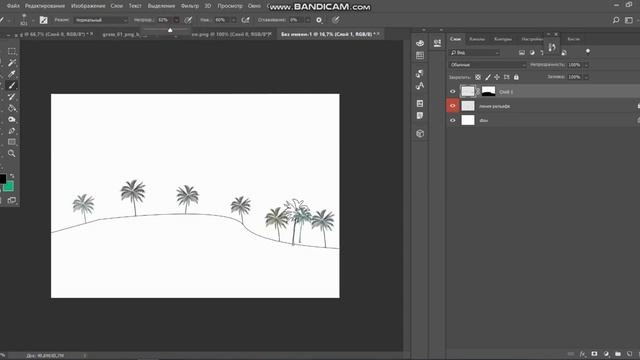
Task: Open the 'Фильтр' menu
Action: (190, 6)
